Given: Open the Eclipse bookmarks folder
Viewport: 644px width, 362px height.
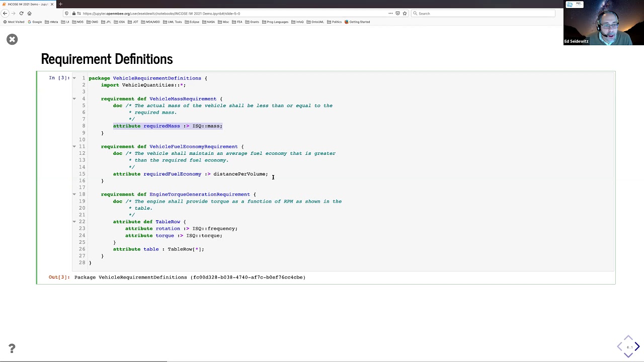Looking at the screenshot, I should click(192, 22).
